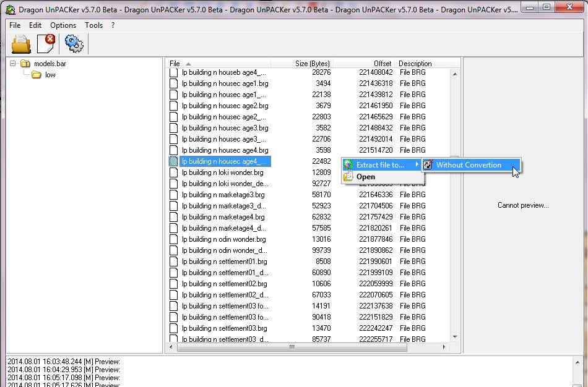Click the Without Convertion submenu icon
Screen dimensions: 588x387
[428, 164]
